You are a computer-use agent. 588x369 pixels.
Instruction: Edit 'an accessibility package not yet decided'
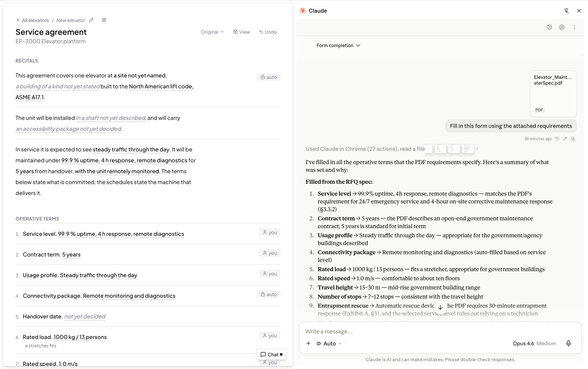tap(68, 129)
